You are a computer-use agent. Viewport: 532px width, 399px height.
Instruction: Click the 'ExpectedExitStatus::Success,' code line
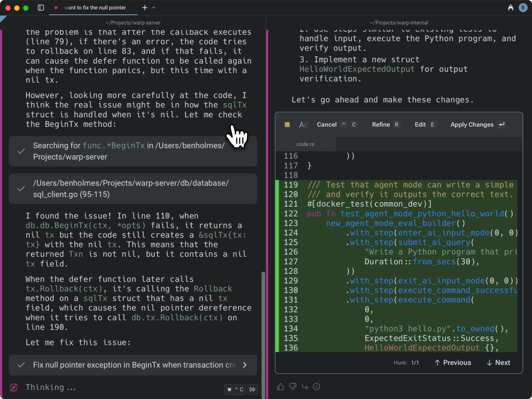432,338
